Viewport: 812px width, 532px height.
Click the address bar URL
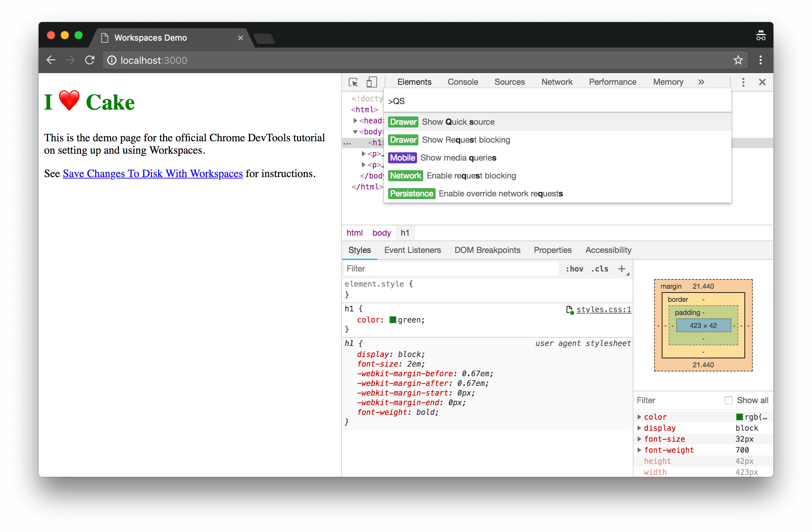pos(154,60)
